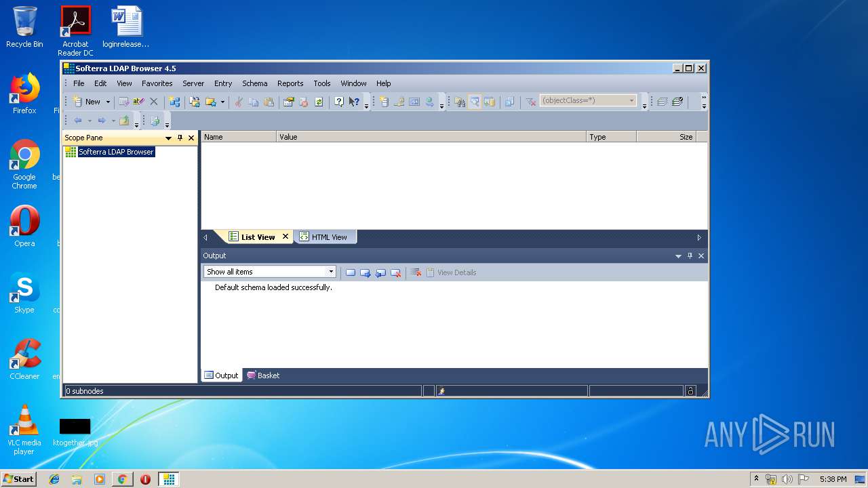This screenshot has height=488, width=868.
Task: Click the Paste clipboard icon
Action: point(269,102)
